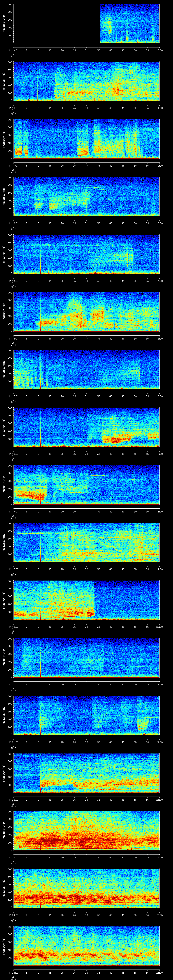The height and width of the screenshot is (980, 173).
Task: Click the spectrogram panel starting at 11:24:00
Action: pyautogui.click(x=86, y=888)
